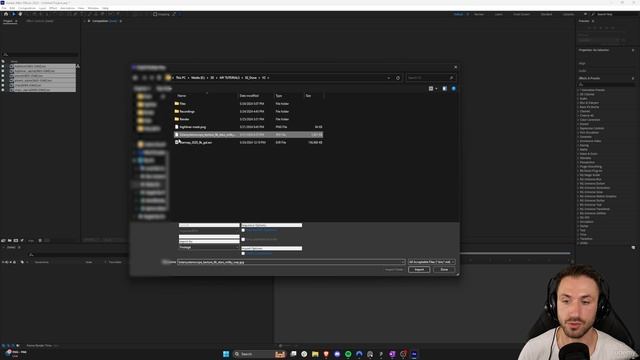Click the Cancel button beside Import

click(444, 269)
